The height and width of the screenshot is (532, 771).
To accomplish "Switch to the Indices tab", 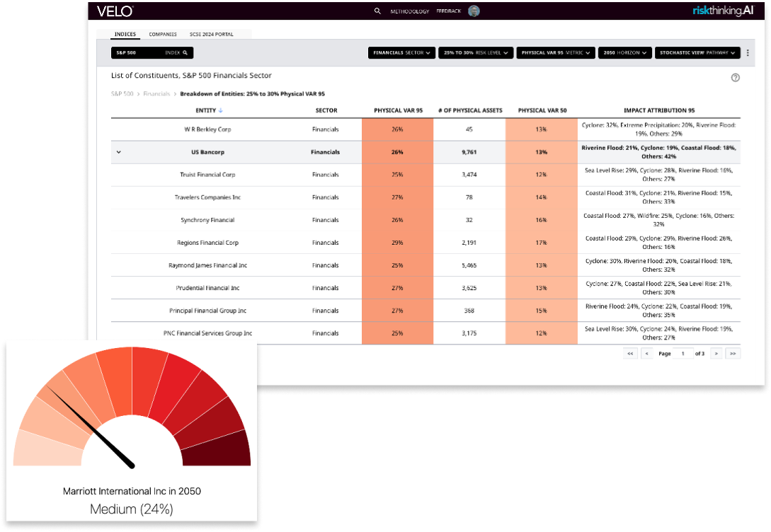I will 125,35.
